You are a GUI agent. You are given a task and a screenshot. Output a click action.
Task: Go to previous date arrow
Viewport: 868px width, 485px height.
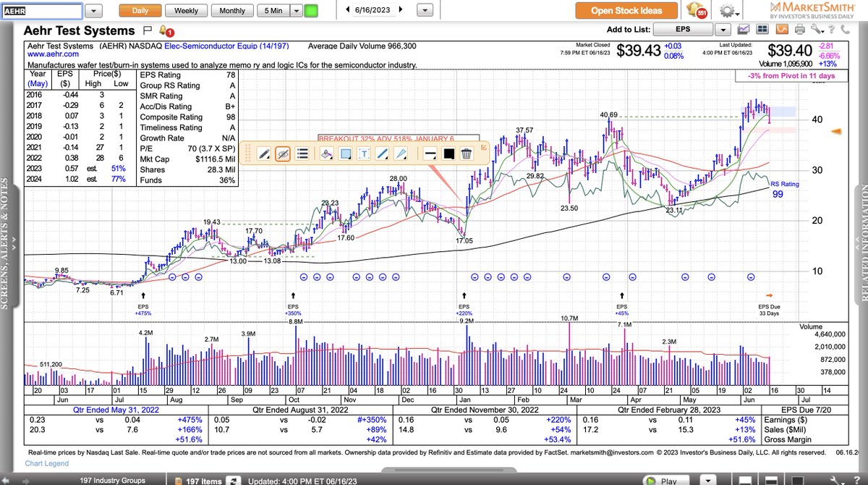coord(348,9)
